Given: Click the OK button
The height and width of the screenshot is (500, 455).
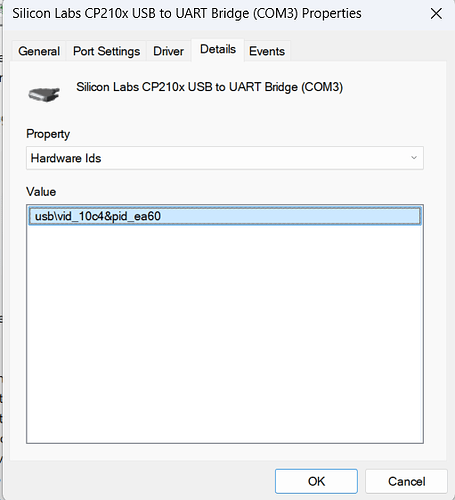Looking at the screenshot, I should (x=316, y=481).
